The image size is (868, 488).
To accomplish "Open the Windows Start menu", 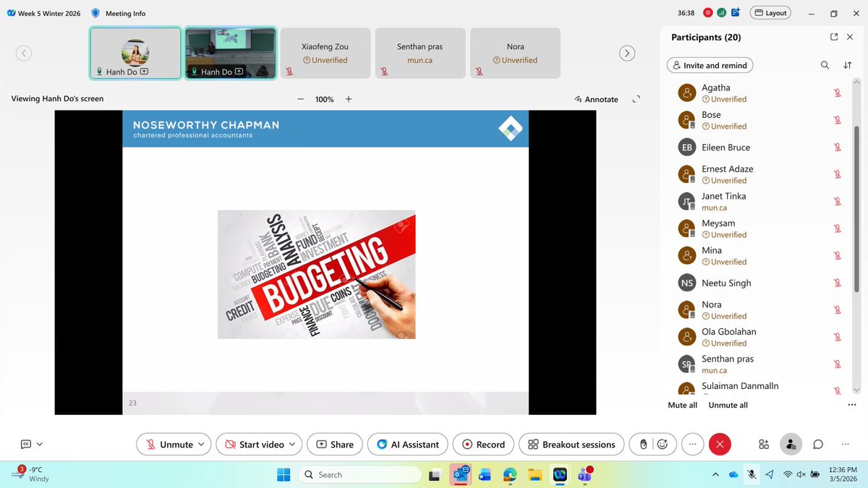I will point(284,474).
